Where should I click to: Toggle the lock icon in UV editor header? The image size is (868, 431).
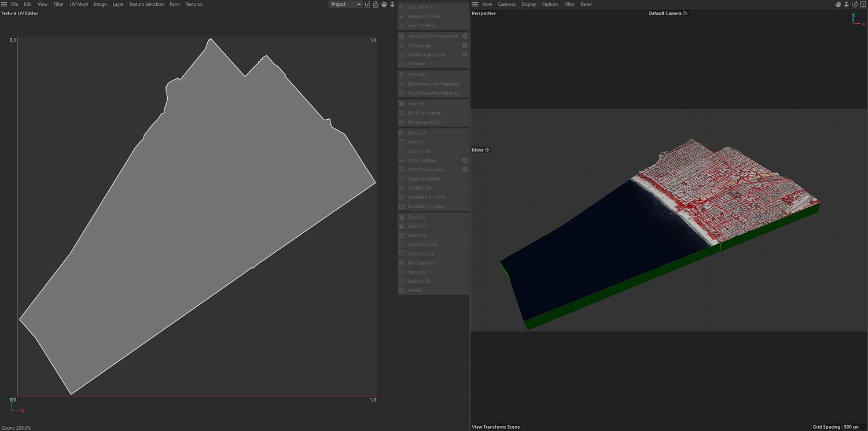pos(376,4)
